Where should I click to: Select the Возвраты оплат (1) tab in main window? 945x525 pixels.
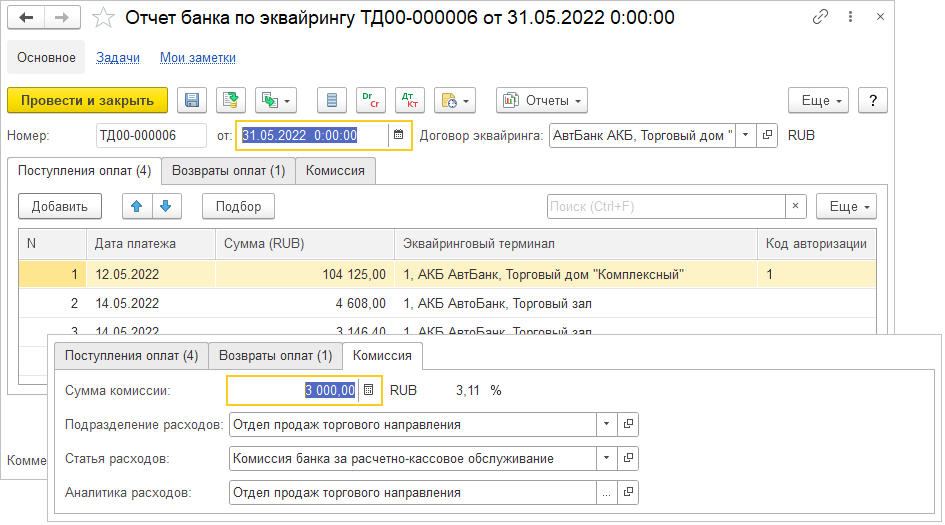pyautogui.click(x=228, y=171)
